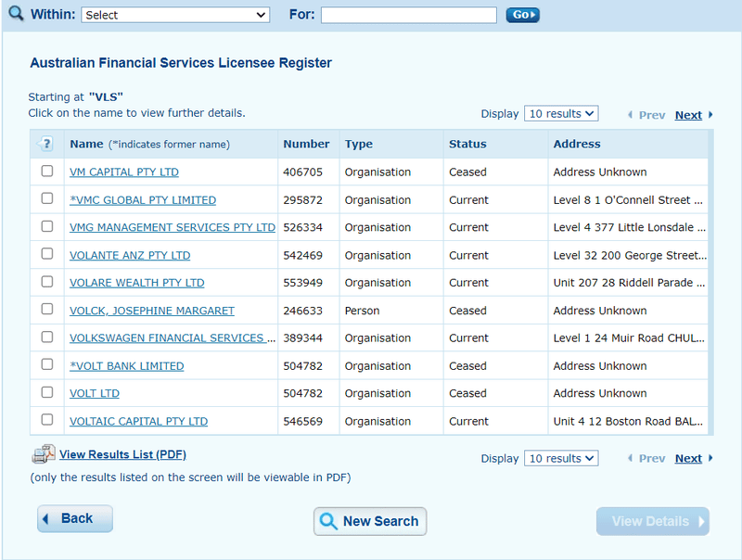Screen dimensions: 742x560
Task: Tick the checkbox for VM CAPITAL PTY LTD
Action: point(47,171)
